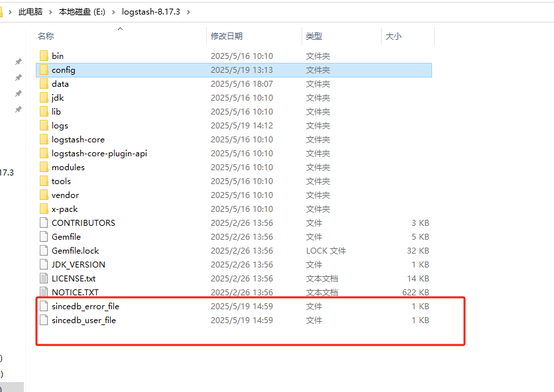Select the row named x-pack
This screenshot has width=554, height=392.
pyautogui.click(x=234, y=209)
